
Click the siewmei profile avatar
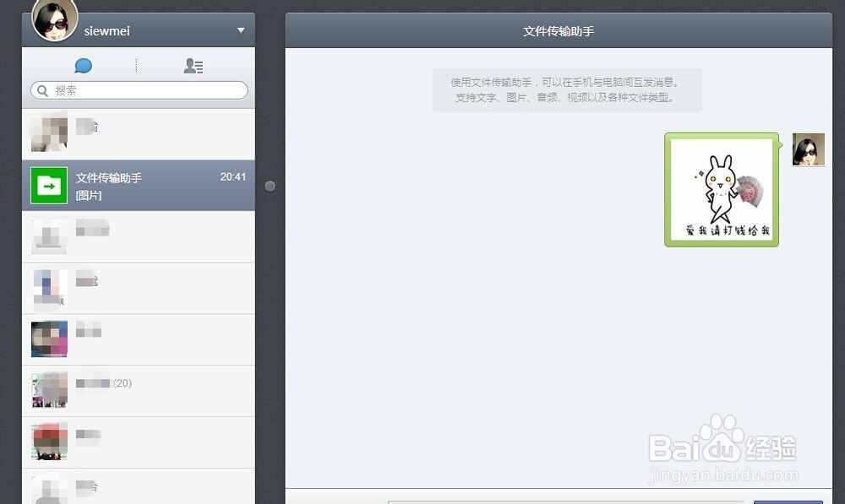point(53,20)
